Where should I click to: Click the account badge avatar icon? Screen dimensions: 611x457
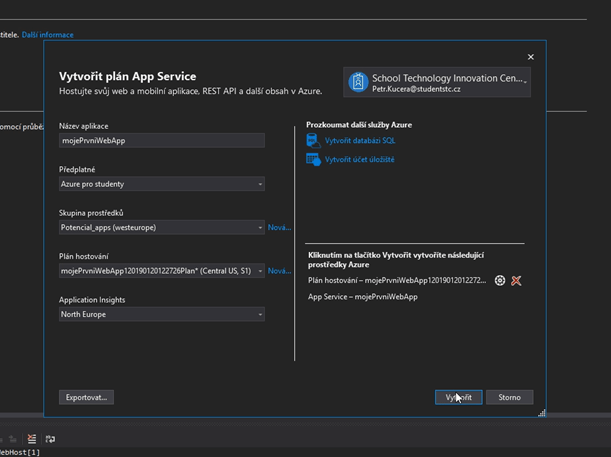tap(358, 82)
